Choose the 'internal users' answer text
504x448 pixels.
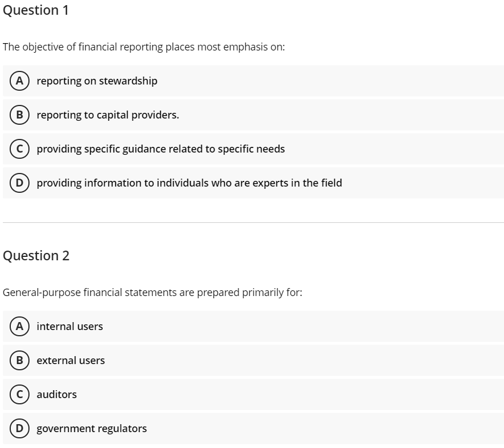click(x=70, y=327)
